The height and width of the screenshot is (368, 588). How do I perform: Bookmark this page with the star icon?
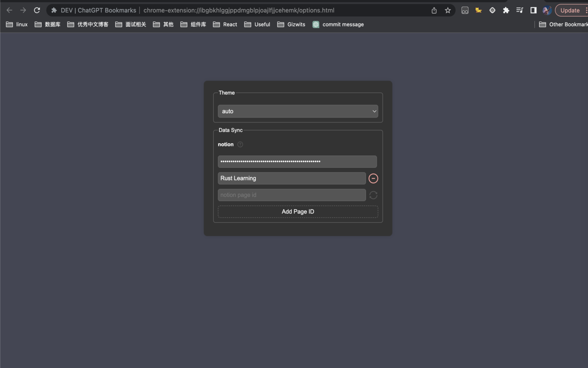[x=448, y=10]
